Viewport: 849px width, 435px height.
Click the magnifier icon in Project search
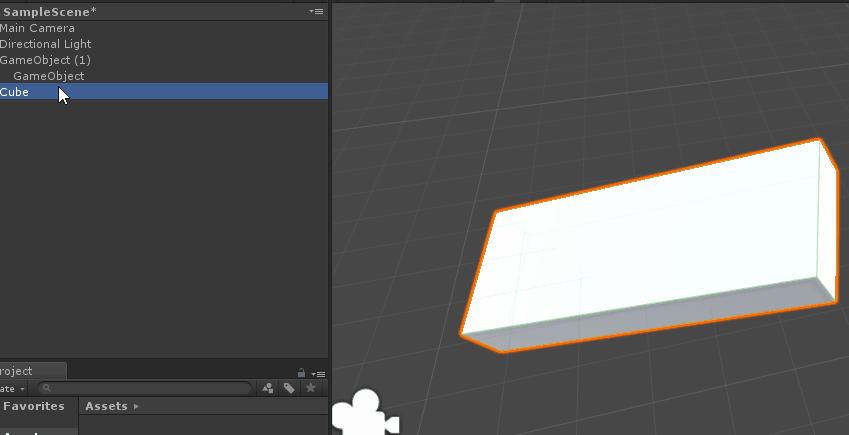click(x=47, y=388)
